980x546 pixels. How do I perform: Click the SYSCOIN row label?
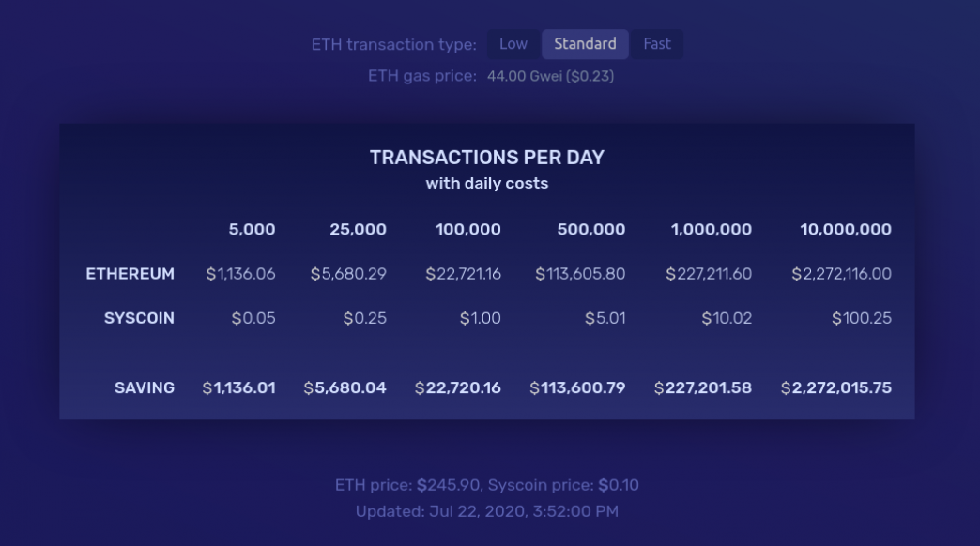pyautogui.click(x=139, y=318)
